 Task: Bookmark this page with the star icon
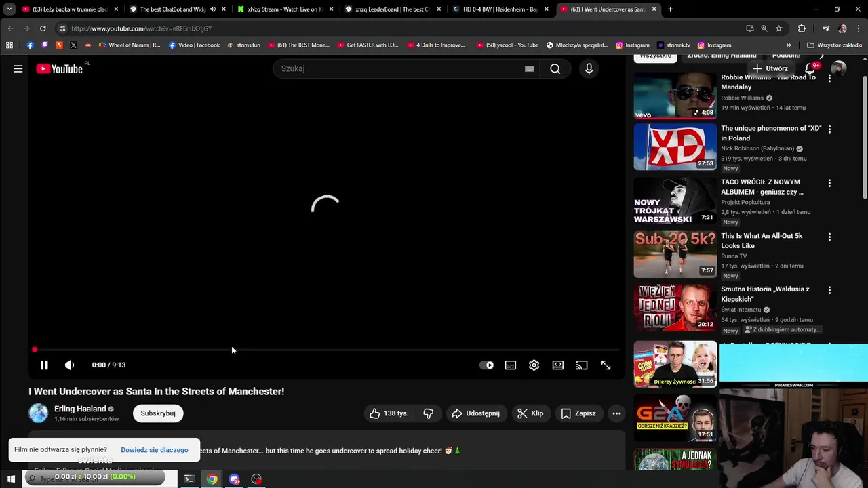(x=778, y=28)
